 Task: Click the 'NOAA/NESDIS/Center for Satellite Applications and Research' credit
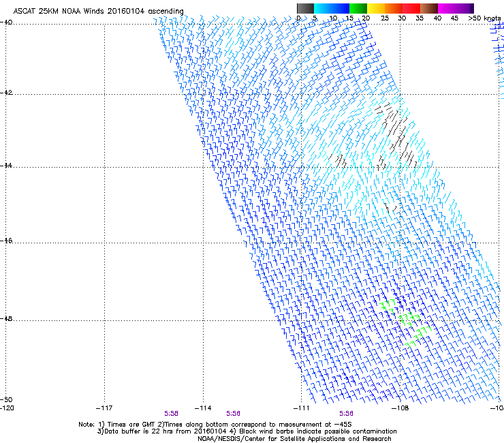coord(294,439)
